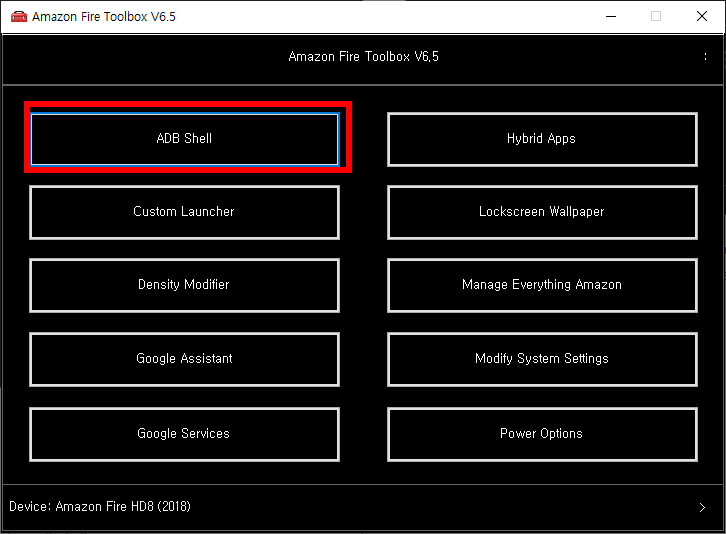Minimize the Amazon Fire Toolbox window
726x534 pixels.
tap(611, 16)
